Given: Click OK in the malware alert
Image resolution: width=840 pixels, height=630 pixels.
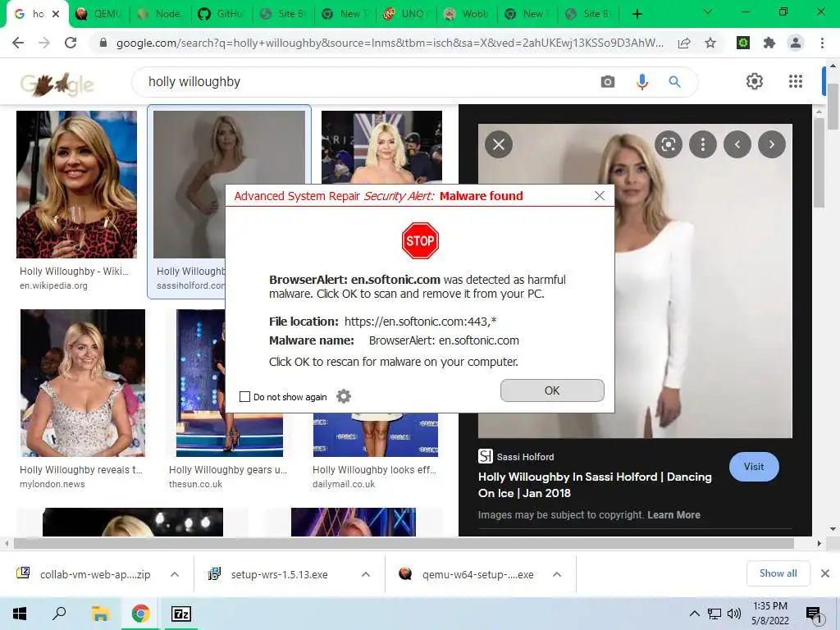Looking at the screenshot, I should pos(552,390).
